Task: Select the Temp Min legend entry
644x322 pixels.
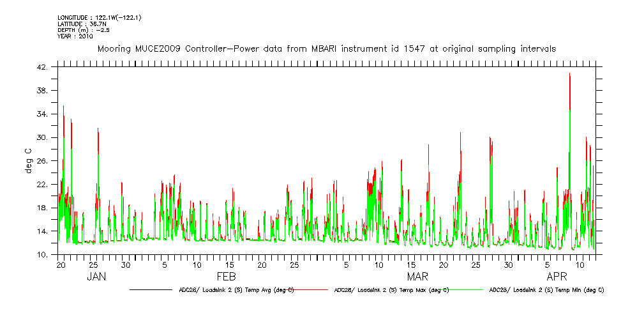Action: [546, 290]
